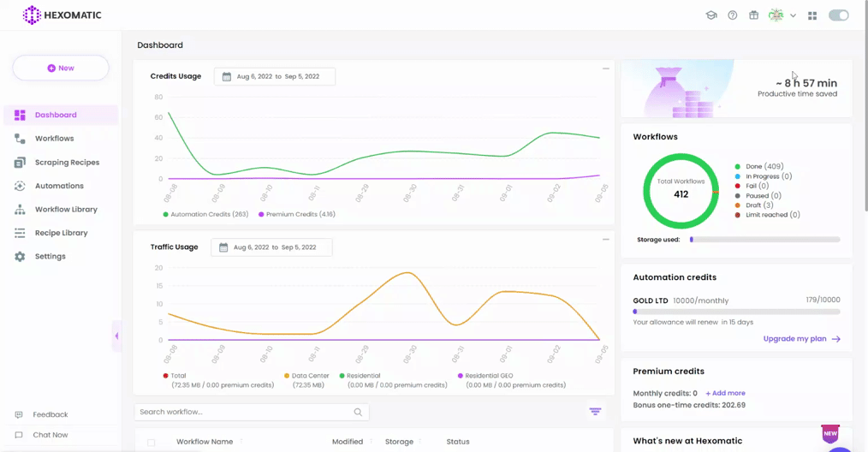This screenshot has height=452, width=868.
Task: Click the New button
Action: (61, 68)
